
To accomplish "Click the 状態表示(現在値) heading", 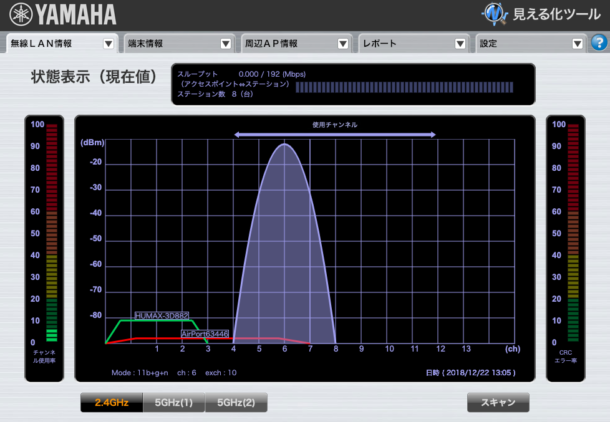I will (94, 77).
